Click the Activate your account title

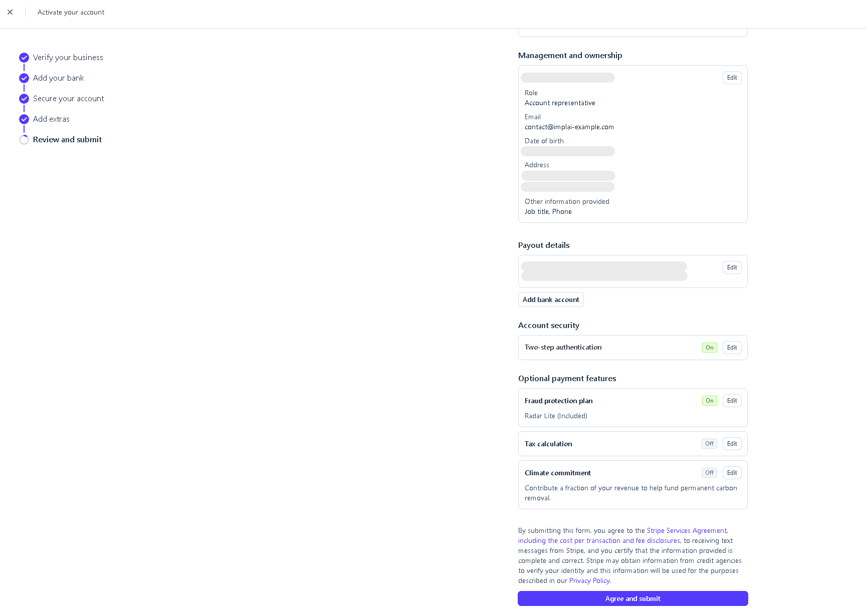[71, 13]
